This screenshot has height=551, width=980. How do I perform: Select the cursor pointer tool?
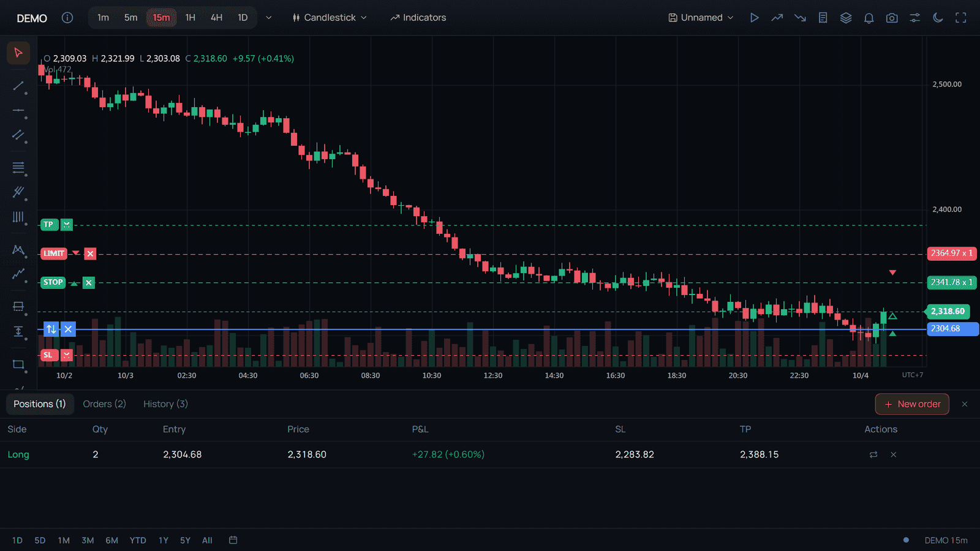(18, 53)
